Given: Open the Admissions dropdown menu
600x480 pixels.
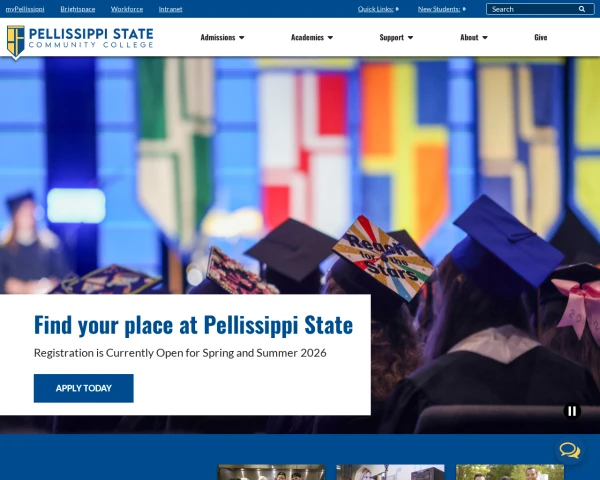Looking at the screenshot, I should point(222,37).
